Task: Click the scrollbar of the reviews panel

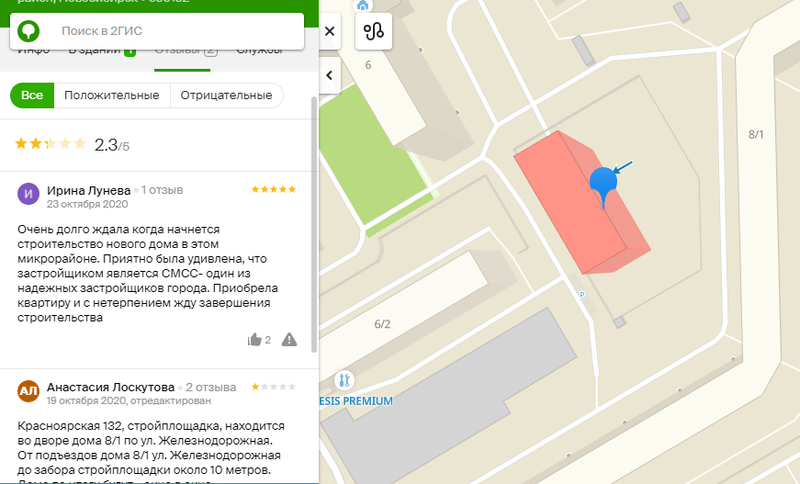Action: pyautogui.click(x=314, y=224)
